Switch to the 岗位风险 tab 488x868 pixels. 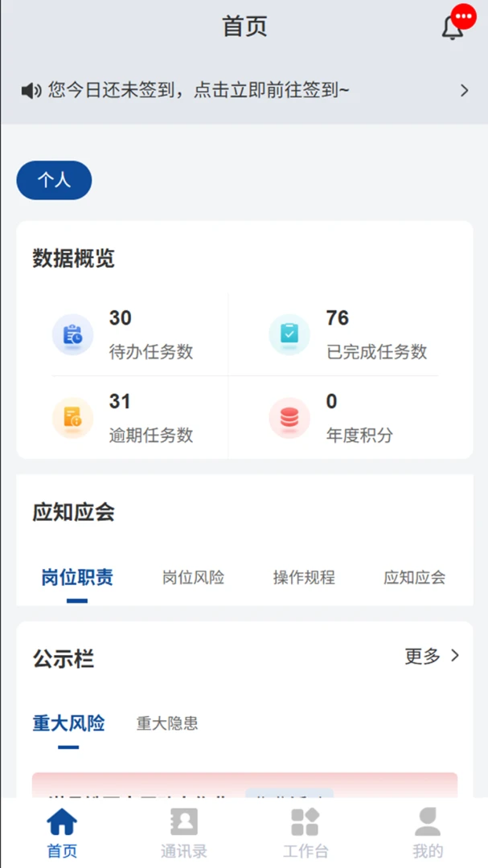coord(193,577)
